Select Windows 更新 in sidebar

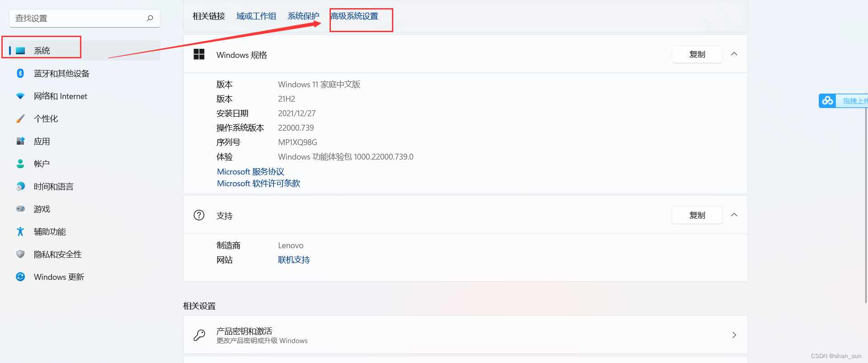pyautogui.click(x=85, y=277)
